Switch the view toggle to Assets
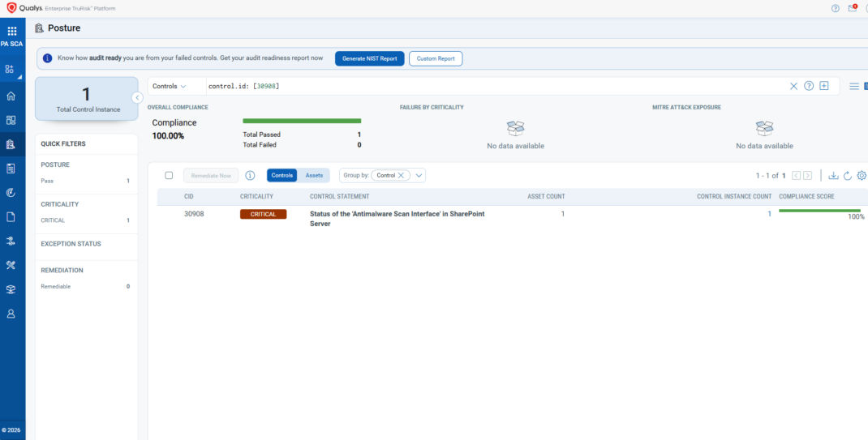This screenshot has width=868, height=440. point(315,175)
